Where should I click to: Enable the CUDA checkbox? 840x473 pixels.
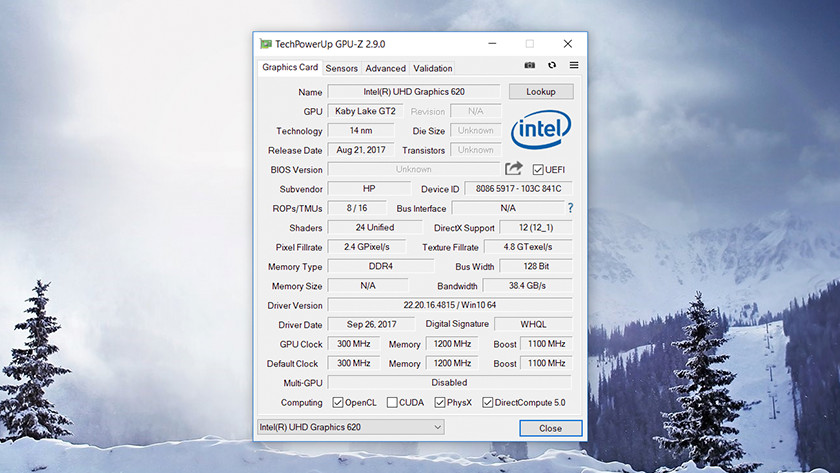tap(392, 402)
